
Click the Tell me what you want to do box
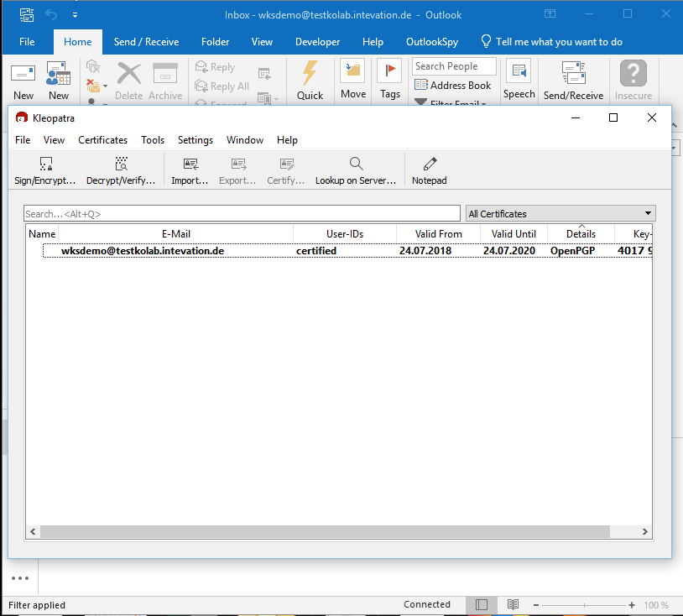[551, 42]
